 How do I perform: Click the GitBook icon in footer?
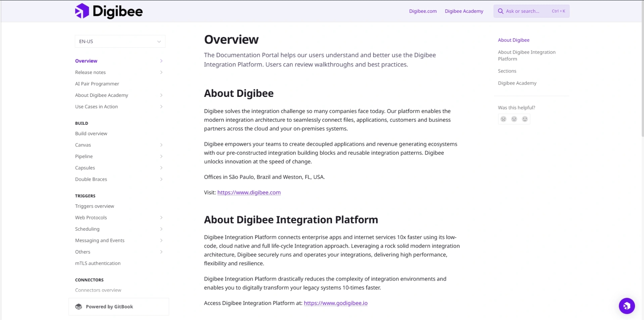[79, 307]
